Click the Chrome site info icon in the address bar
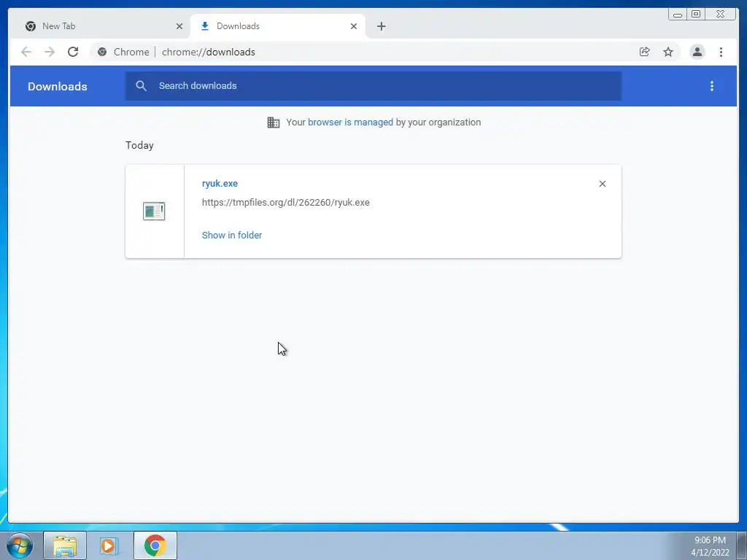Screen dimensions: 747x560 102,52
